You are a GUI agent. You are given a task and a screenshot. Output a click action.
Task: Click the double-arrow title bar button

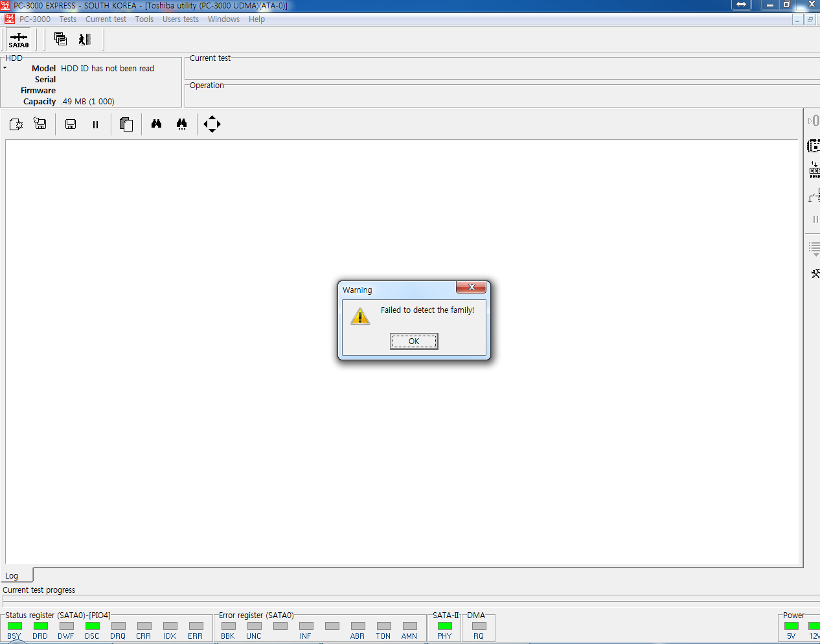pos(742,5)
